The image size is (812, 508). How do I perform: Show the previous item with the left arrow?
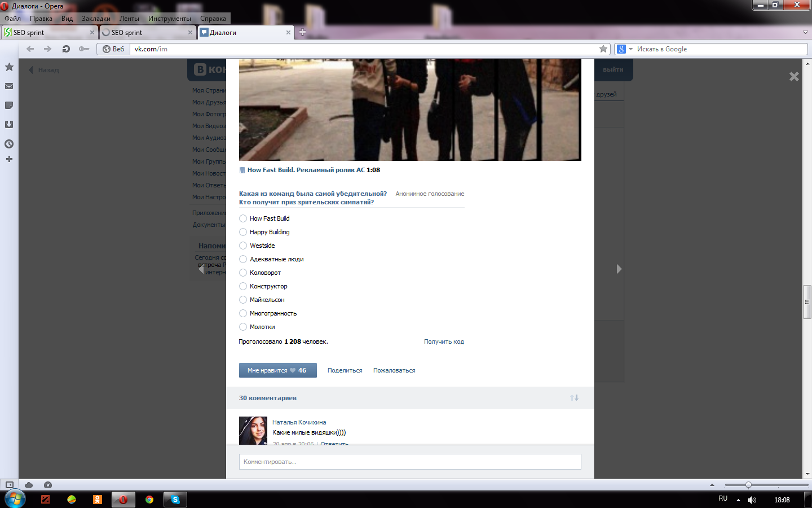coord(201,269)
